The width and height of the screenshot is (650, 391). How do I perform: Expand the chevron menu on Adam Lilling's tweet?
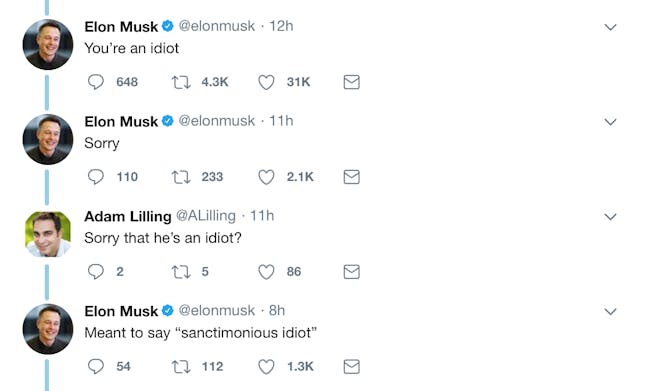(610, 217)
